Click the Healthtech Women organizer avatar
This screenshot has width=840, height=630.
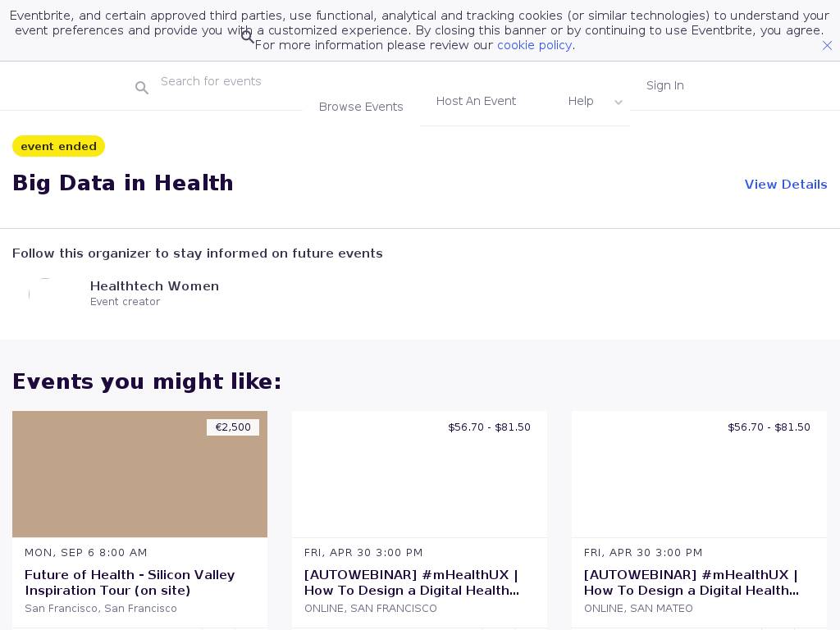click(x=45, y=293)
